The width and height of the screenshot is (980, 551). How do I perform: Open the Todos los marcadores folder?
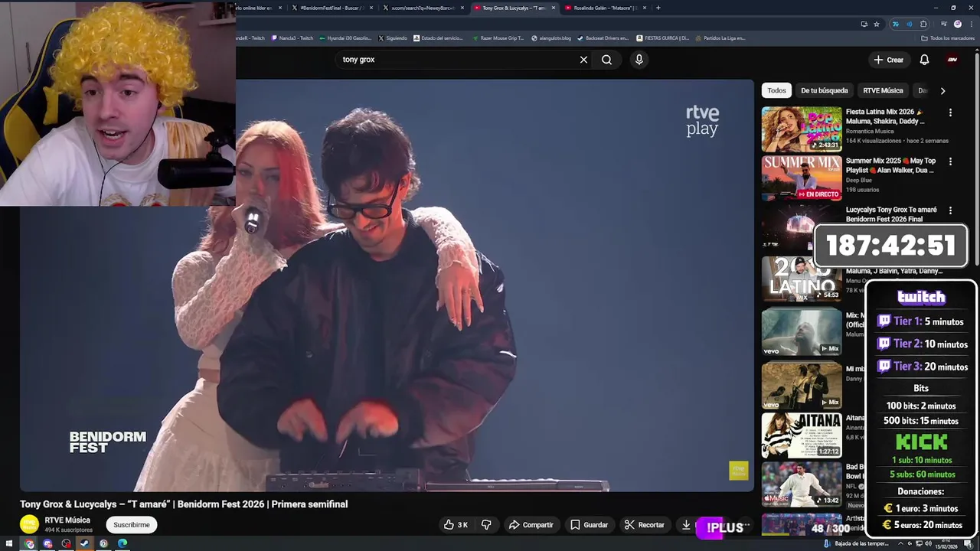[946, 37]
